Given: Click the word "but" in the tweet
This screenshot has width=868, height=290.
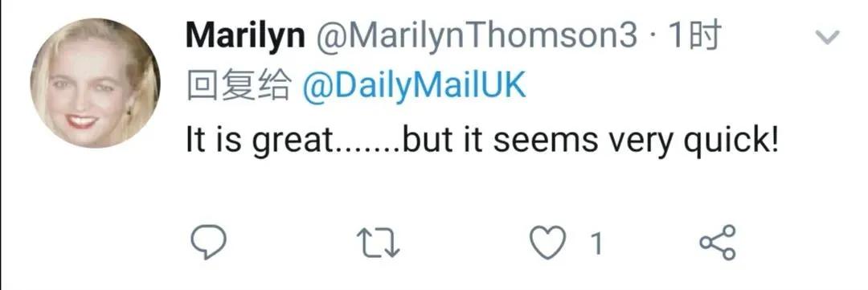Looking at the screenshot, I should click(423, 140).
